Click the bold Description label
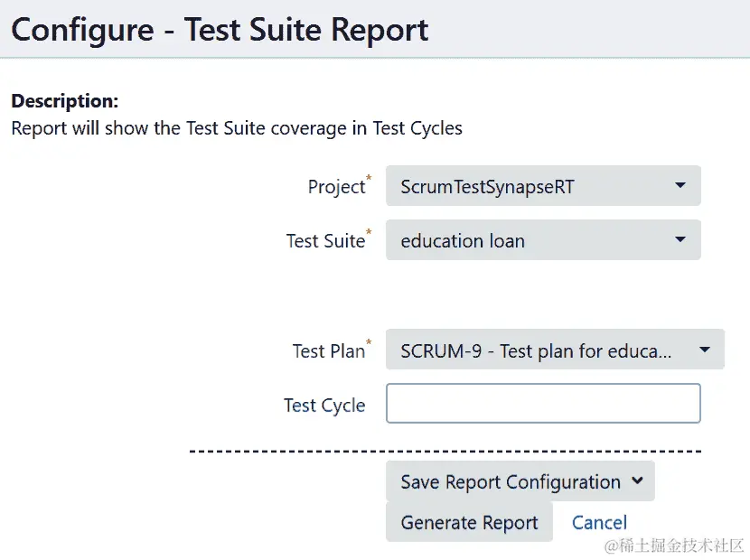Screen dimensions: 750x560 (x=64, y=101)
